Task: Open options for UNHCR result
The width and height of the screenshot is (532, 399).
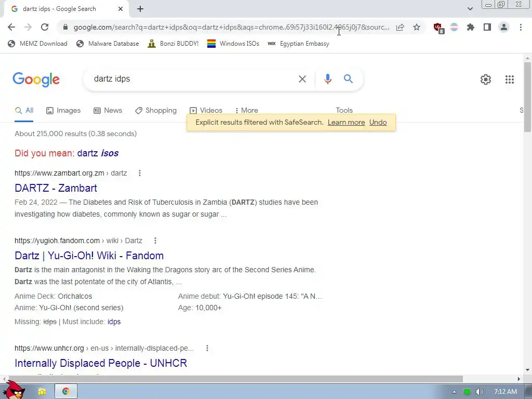Action: [207, 348]
